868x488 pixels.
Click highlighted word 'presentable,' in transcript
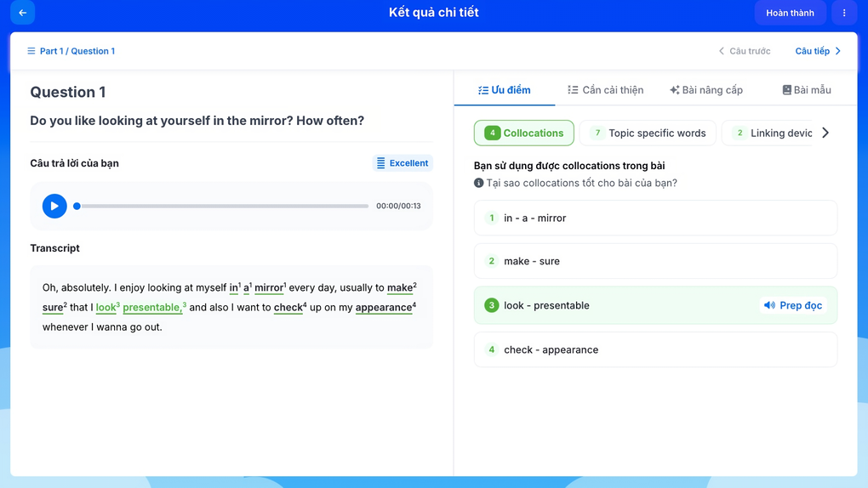pyautogui.click(x=153, y=308)
